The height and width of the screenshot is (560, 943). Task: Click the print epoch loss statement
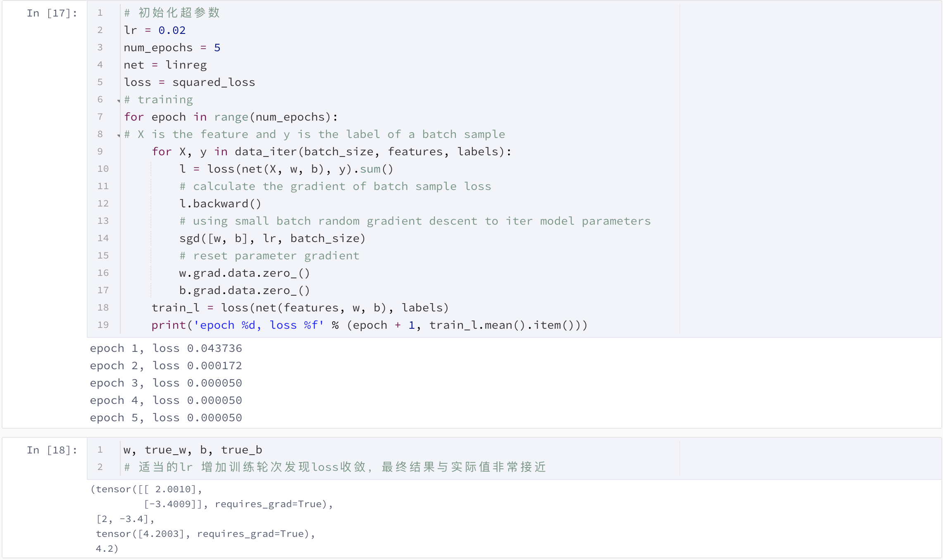(x=369, y=325)
